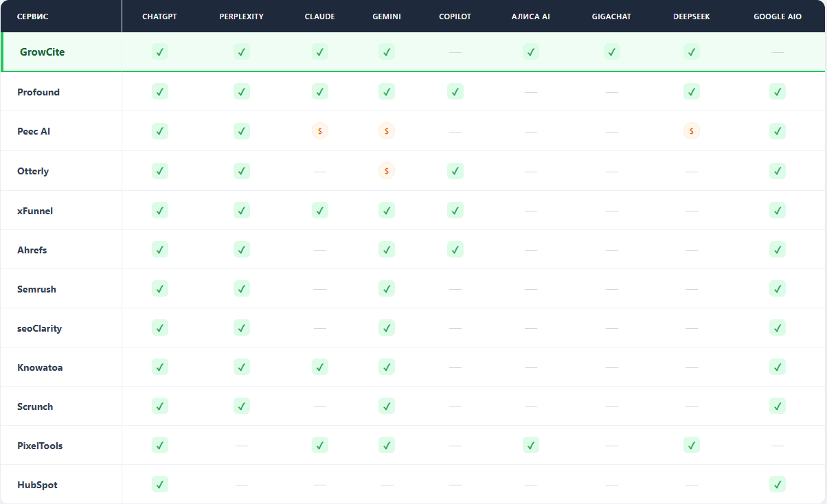Select the Profound row label
The width and height of the screenshot is (827, 504).
[x=38, y=92]
